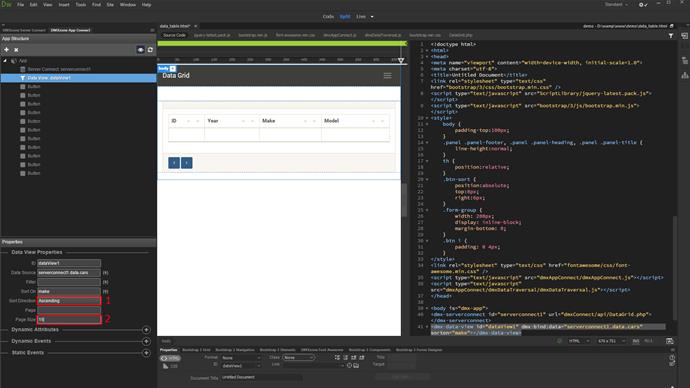Click the HTML mode toggle in Property inspector

[x=170, y=359]
